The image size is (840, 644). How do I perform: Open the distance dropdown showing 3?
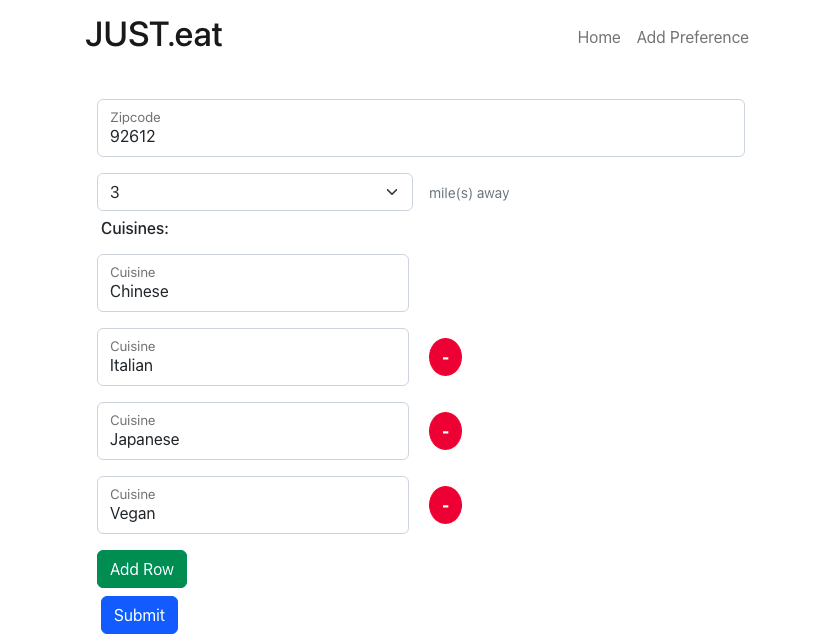[254, 192]
